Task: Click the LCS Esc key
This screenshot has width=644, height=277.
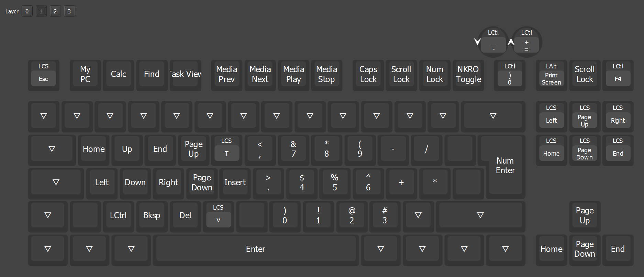Action: [x=43, y=75]
